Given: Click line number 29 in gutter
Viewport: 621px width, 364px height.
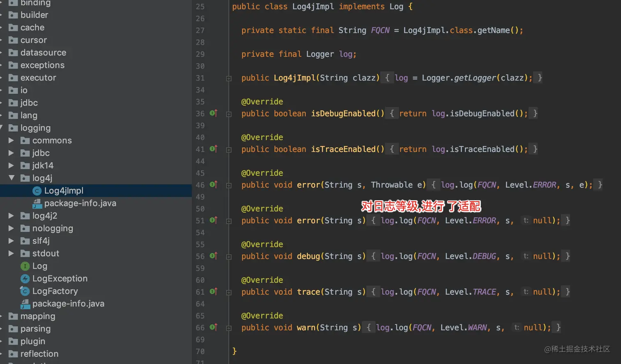Looking at the screenshot, I should coord(200,54).
